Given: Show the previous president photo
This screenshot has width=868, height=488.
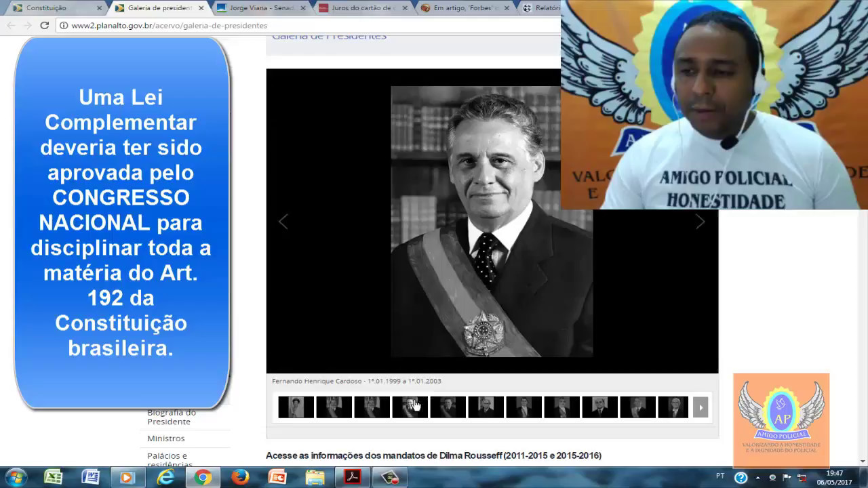Looking at the screenshot, I should click(283, 222).
